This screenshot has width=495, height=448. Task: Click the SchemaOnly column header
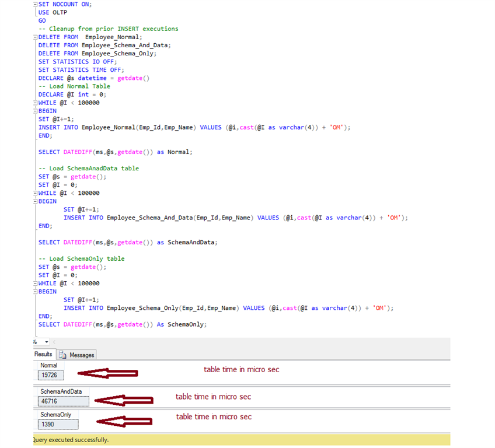56,415
